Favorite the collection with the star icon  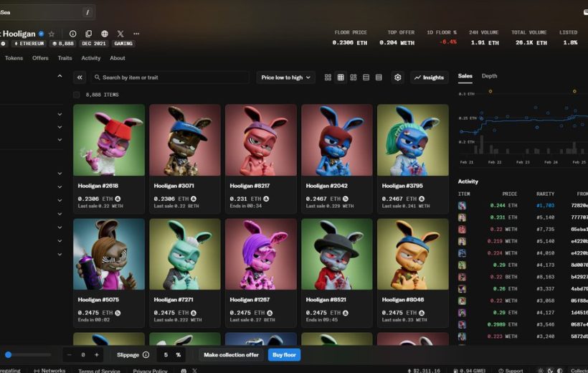click(52, 34)
